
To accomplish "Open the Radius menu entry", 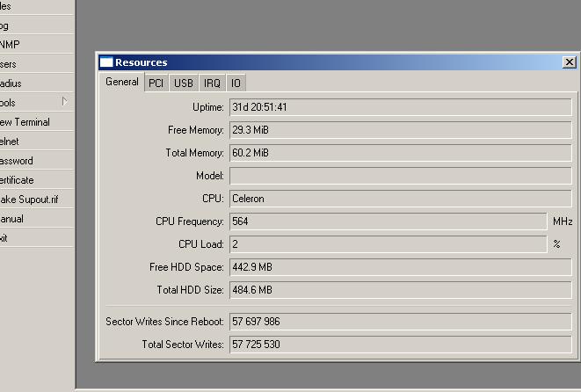I will coord(37,83).
